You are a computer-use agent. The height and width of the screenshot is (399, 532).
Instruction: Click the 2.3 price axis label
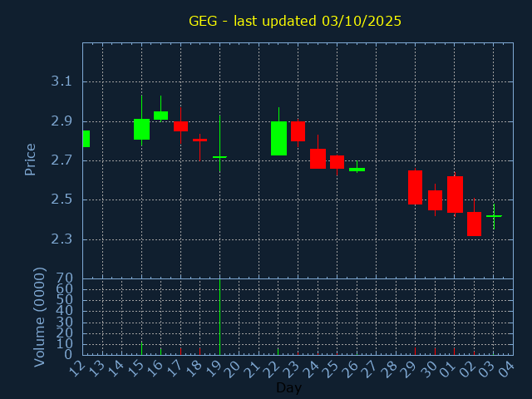(x=62, y=239)
